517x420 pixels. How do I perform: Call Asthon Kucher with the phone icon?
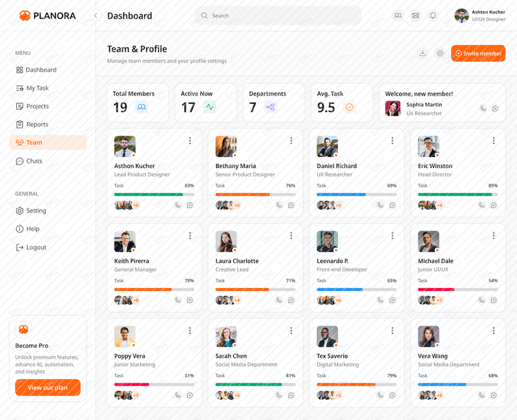pyautogui.click(x=178, y=205)
